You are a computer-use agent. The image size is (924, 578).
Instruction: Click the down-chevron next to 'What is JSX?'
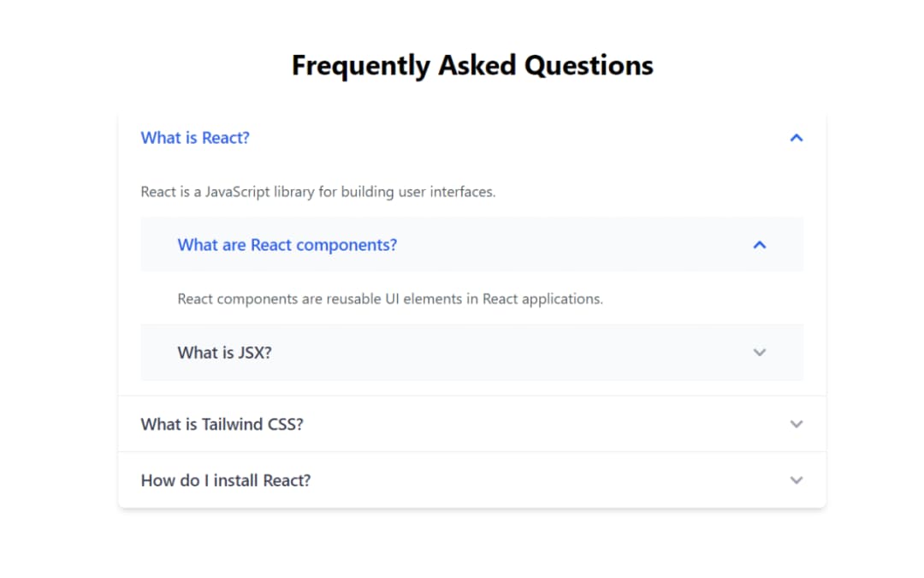coord(760,352)
